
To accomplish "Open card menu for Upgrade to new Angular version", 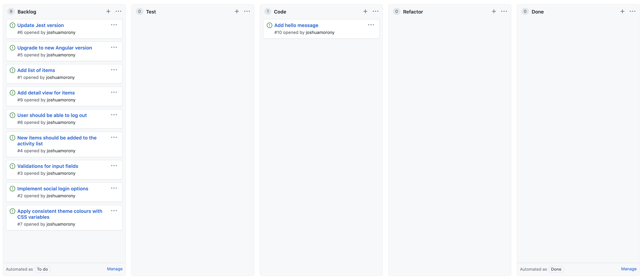I will pos(114,47).
